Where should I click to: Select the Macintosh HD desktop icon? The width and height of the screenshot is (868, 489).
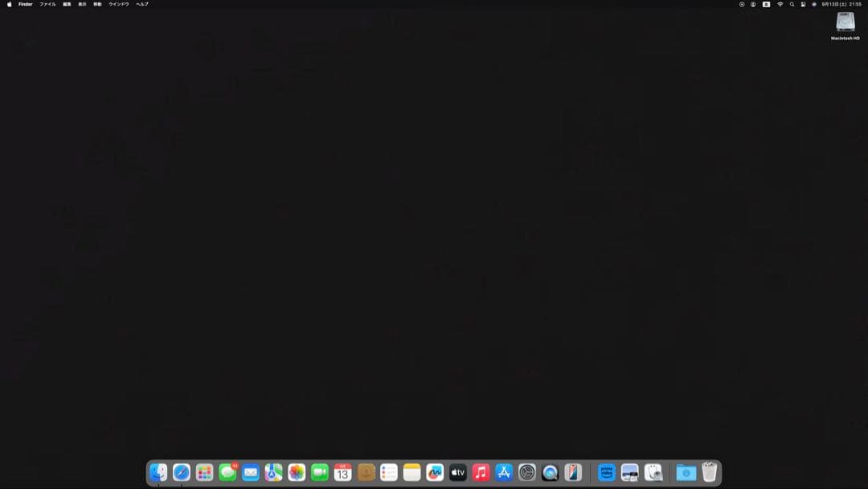(x=845, y=24)
